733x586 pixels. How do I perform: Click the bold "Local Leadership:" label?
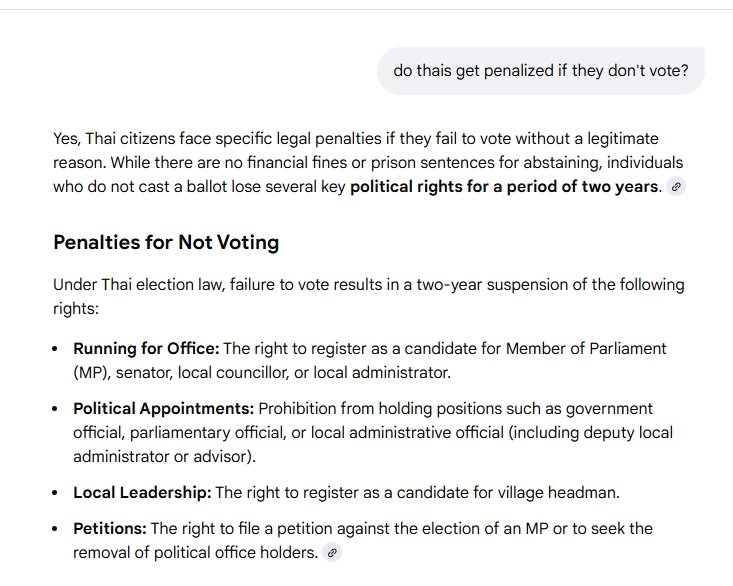click(x=142, y=493)
